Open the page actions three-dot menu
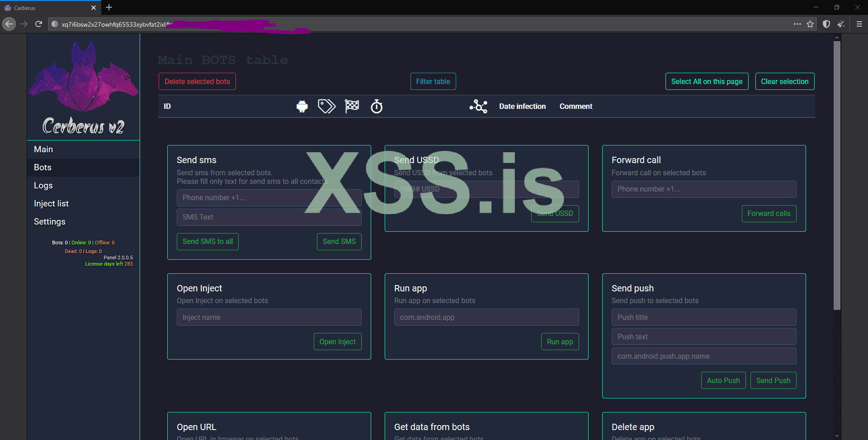This screenshot has width=868, height=440. tap(797, 24)
